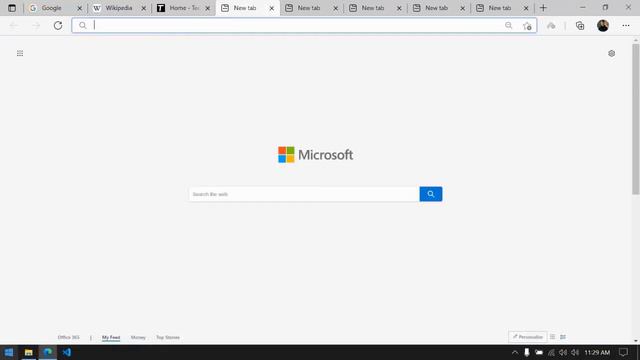Open the Action Center notifications icon

coord(623,352)
